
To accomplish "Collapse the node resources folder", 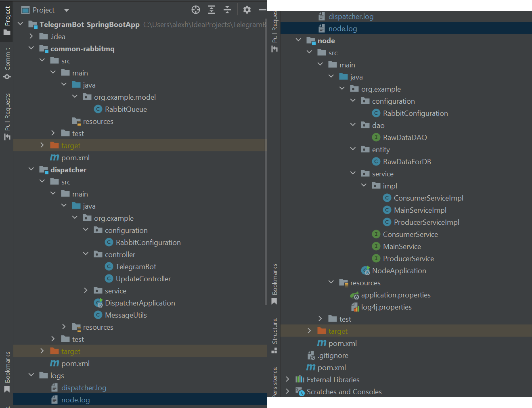I will point(331,282).
